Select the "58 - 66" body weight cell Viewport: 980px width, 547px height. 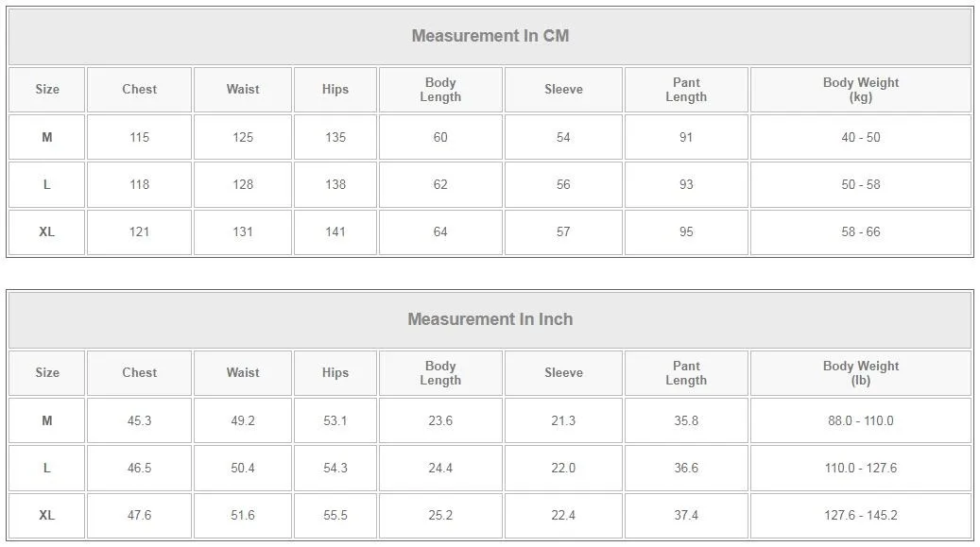click(x=860, y=231)
